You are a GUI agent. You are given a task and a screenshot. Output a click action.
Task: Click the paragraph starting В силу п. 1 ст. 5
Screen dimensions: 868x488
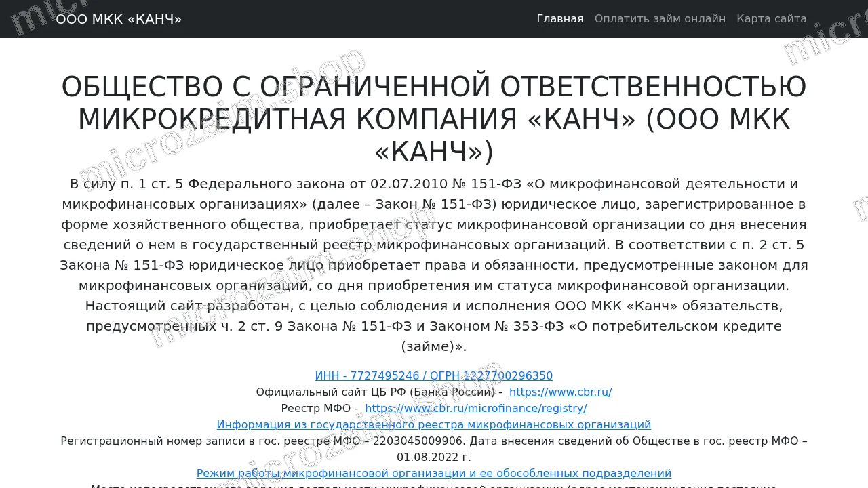coord(434,265)
